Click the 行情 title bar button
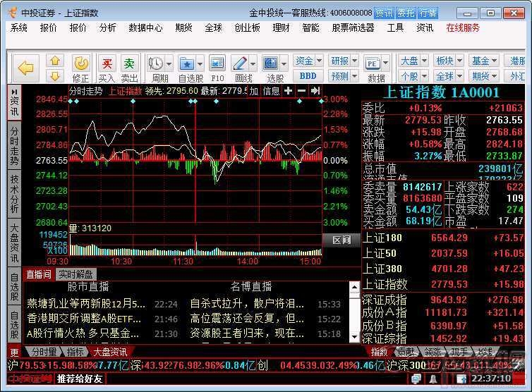 (428, 13)
